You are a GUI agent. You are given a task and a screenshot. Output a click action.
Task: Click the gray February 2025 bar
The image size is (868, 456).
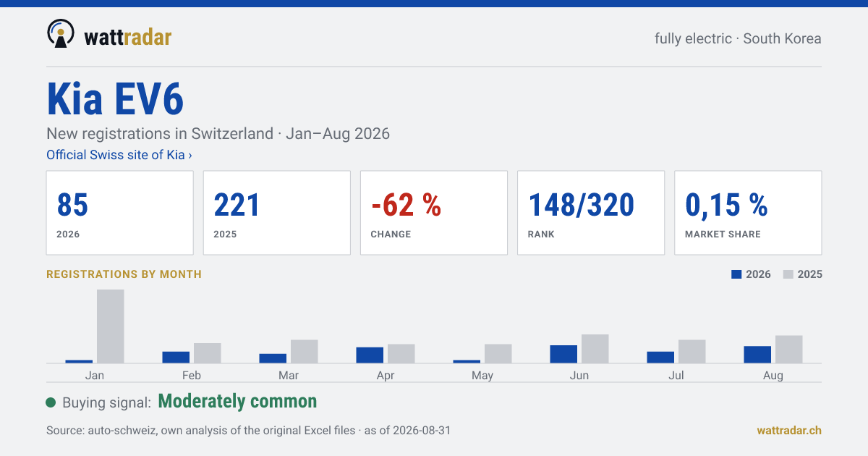(x=208, y=353)
